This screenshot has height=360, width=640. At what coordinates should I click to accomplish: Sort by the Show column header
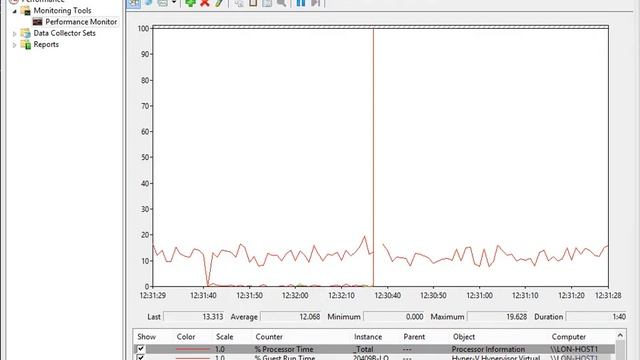[x=147, y=337]
